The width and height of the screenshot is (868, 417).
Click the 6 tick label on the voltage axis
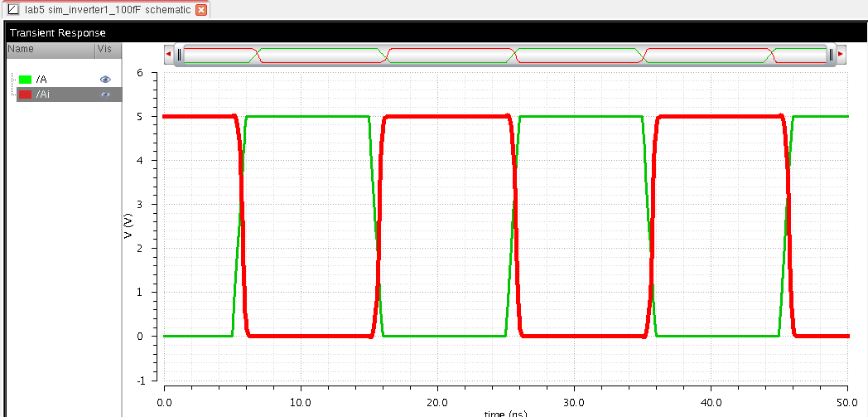click(x=140, y=73)
